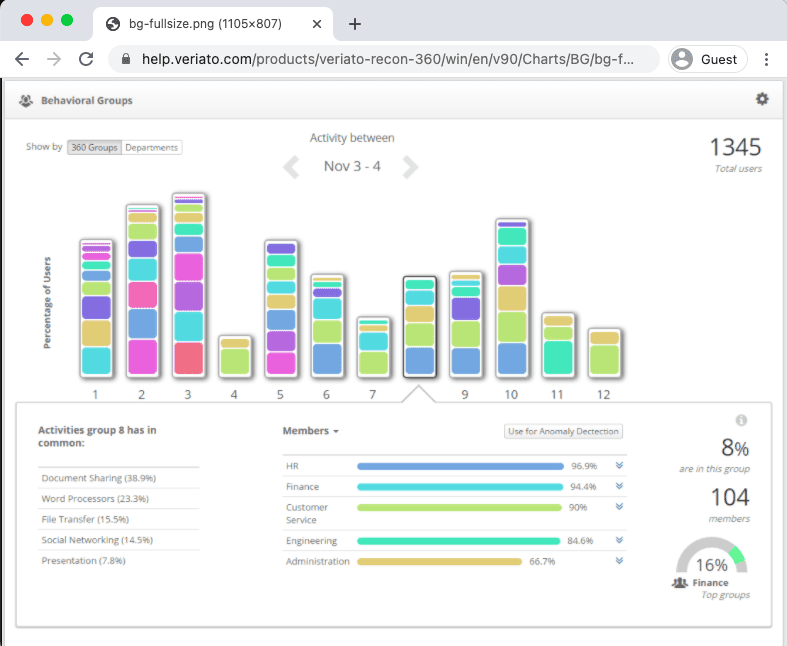The height and width of the screenshot is (646, 787).
Task: Click the Behavioral Groups panel title
Action: (x=87, y=100)
